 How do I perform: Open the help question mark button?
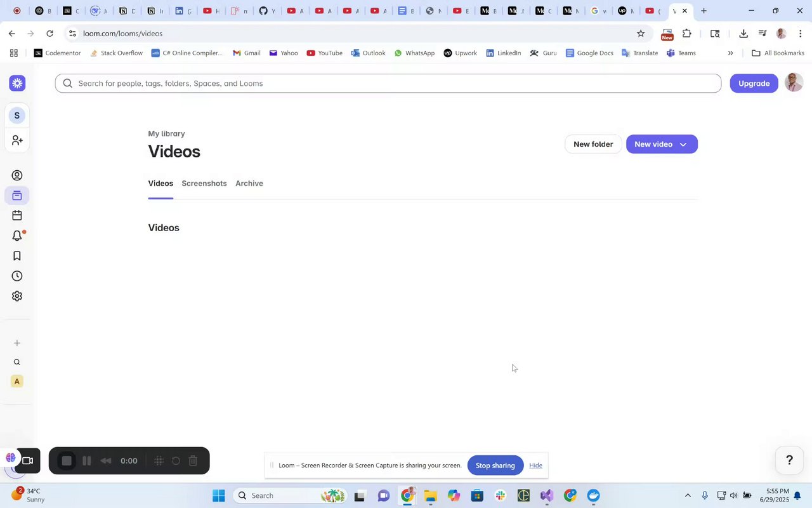[789, 460]
